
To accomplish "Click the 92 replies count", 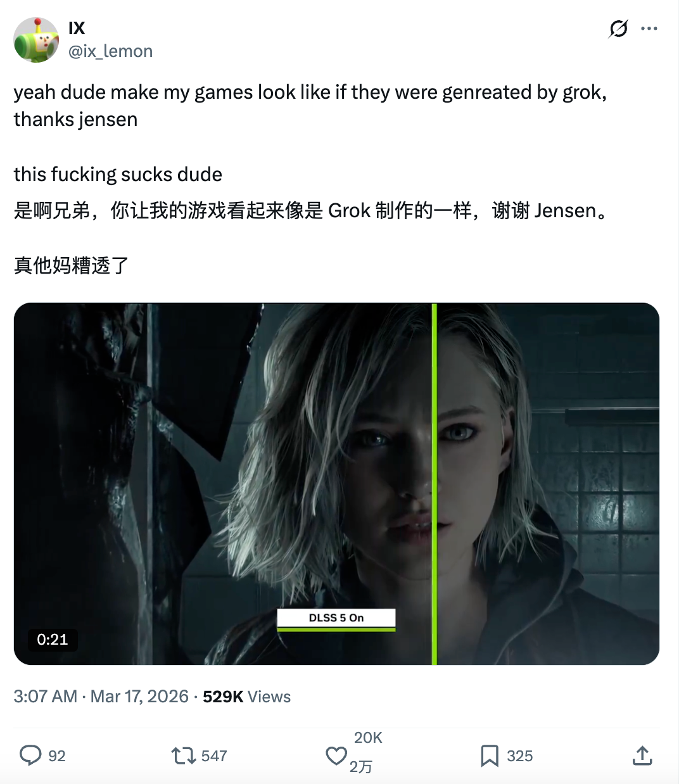I will tap(57, 756).
